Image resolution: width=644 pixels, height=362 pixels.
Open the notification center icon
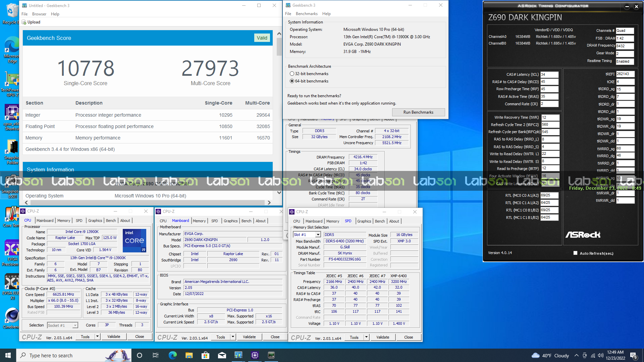tap(634, 356)
